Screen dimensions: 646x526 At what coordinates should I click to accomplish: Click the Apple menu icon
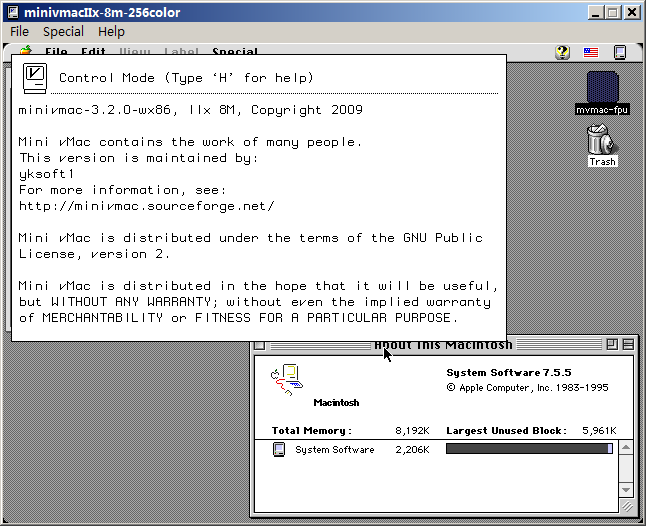pyautogui.click(x=26, y=50)
